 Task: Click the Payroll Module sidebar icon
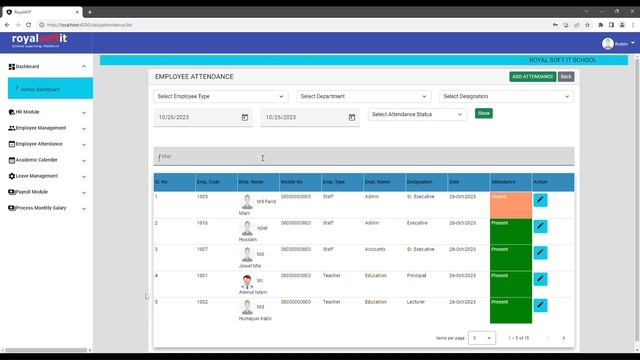point(11,192)
